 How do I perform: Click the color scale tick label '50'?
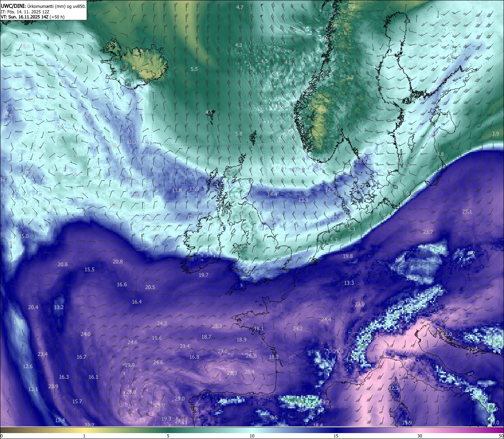click(x=501, y=436)
